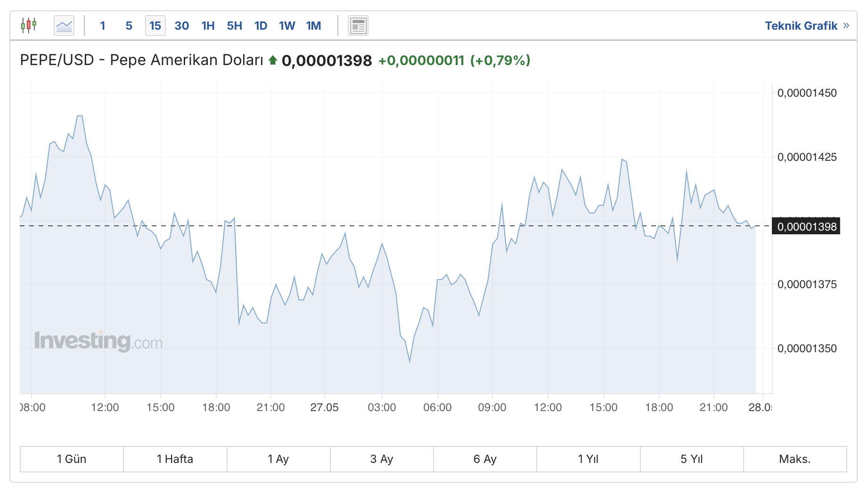Display the Maks. range
The width and height of the screenshot is (868, 495).
795,459
